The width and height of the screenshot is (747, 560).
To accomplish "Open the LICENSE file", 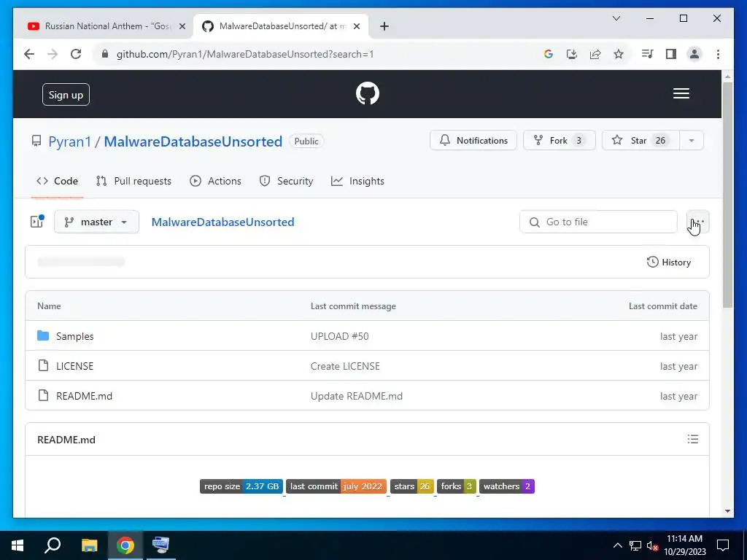I will coord(75,366).
